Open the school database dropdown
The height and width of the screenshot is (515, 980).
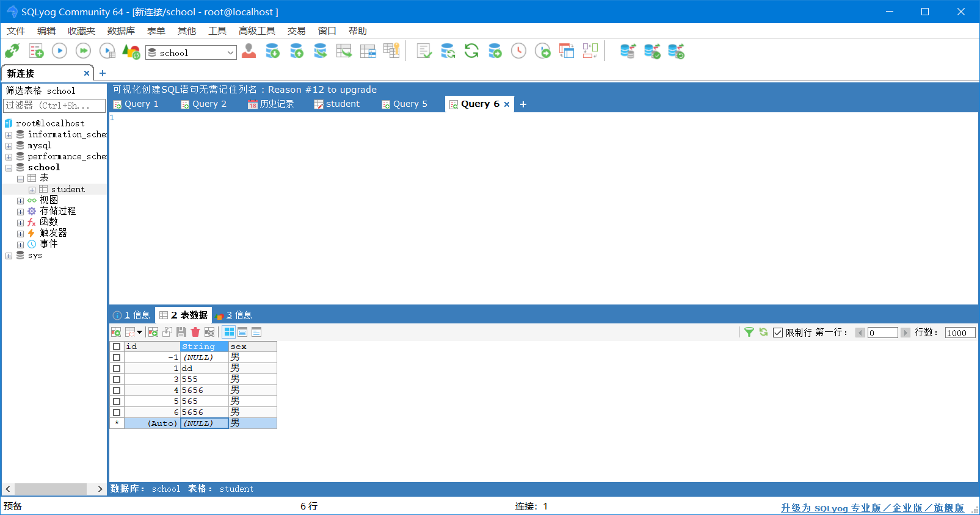[230, 52]
